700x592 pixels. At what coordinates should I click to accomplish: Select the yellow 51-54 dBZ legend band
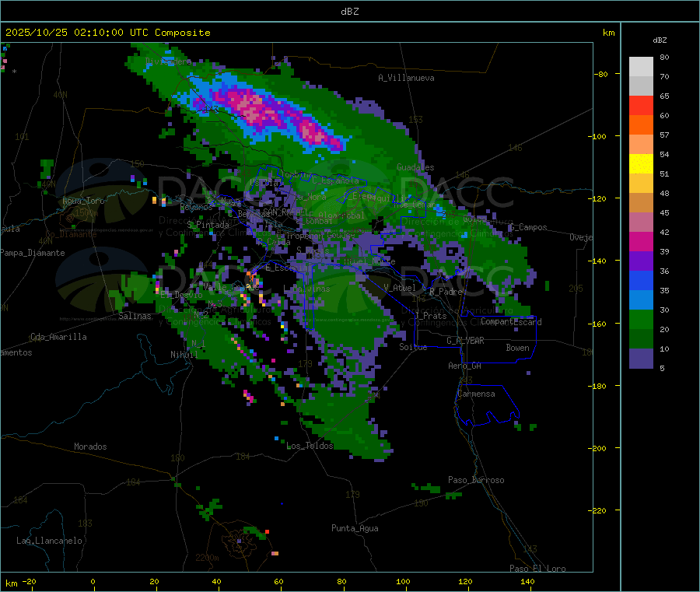(x=641, y=164)
